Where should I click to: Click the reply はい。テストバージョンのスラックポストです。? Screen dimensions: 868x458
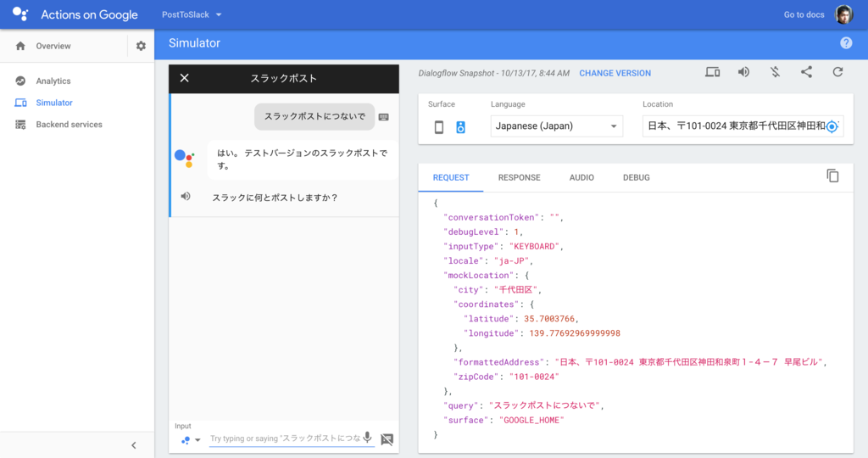pyautogui.click(x=303, y=159)
